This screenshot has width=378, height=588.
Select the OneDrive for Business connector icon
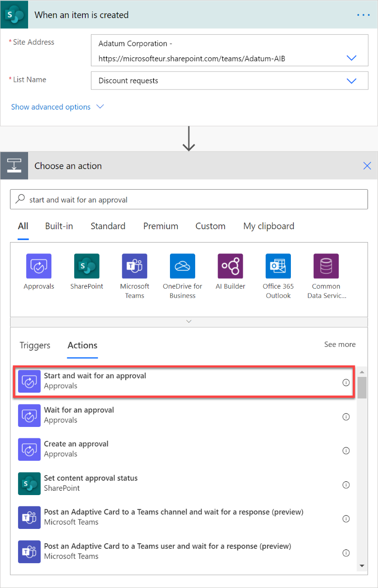tap(182, 266)
